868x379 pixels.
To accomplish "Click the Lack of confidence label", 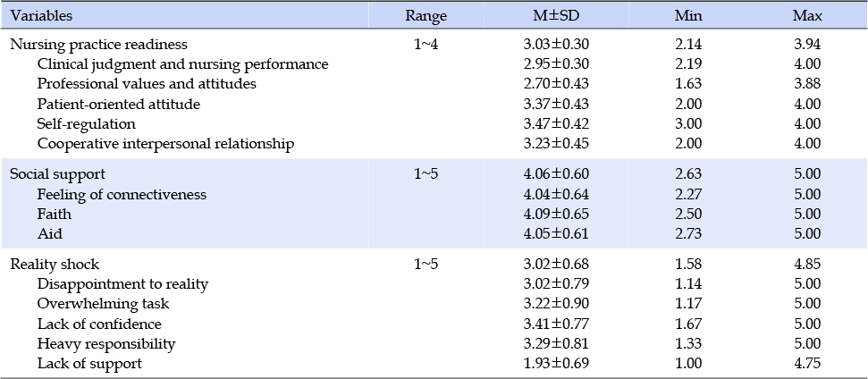I will (99, 324).
